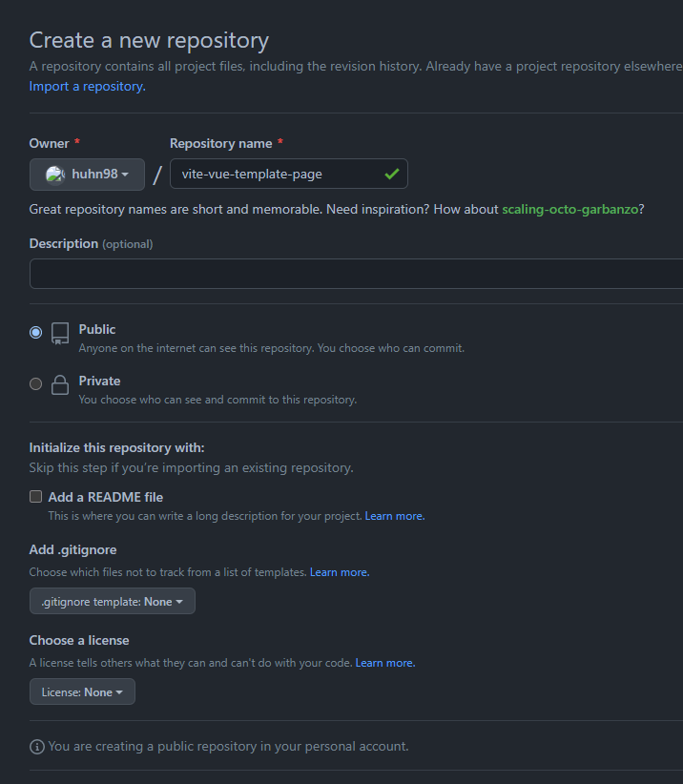Click the green checkmark in repository name field

pos(391,175)
